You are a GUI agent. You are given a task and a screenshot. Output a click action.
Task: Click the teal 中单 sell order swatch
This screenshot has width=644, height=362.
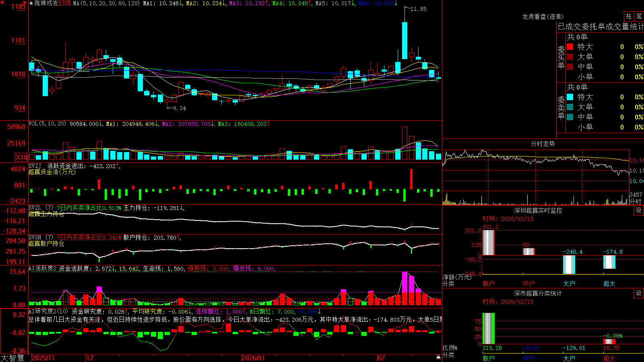[570, 117]
